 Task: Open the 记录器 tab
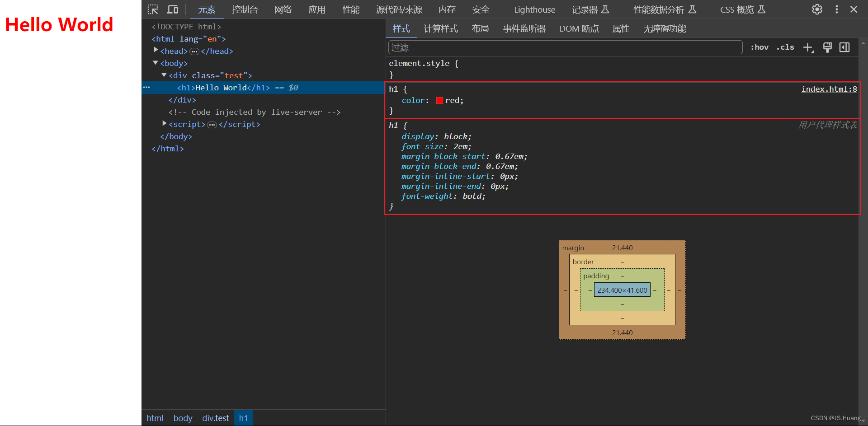point(590,9)
